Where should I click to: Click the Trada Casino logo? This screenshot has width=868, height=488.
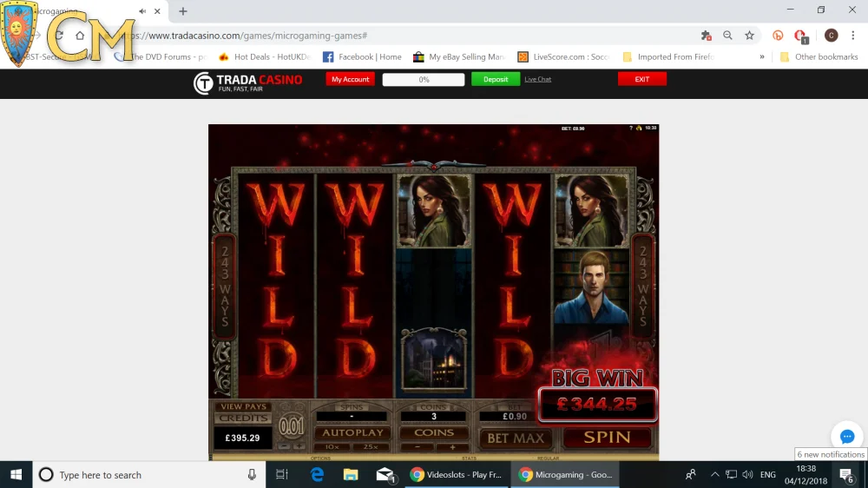click(x=248, y=83)
